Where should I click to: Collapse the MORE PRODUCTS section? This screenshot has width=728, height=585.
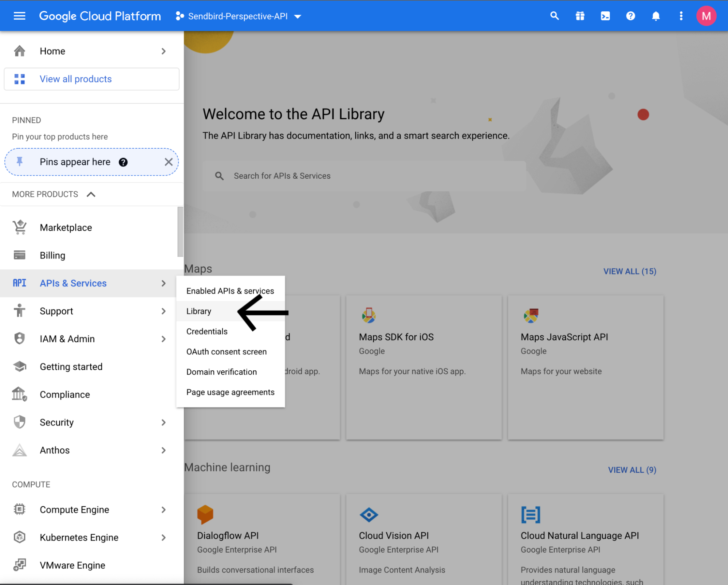pos(91,194)
